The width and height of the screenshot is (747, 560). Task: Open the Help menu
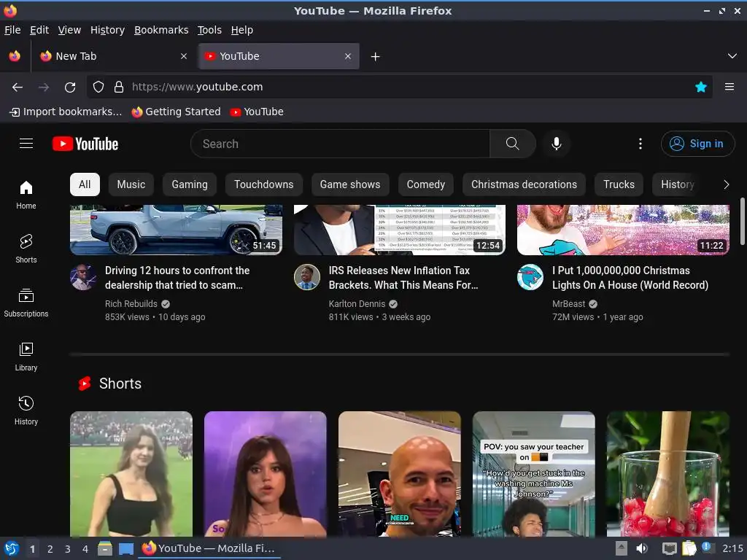(242, 30)
